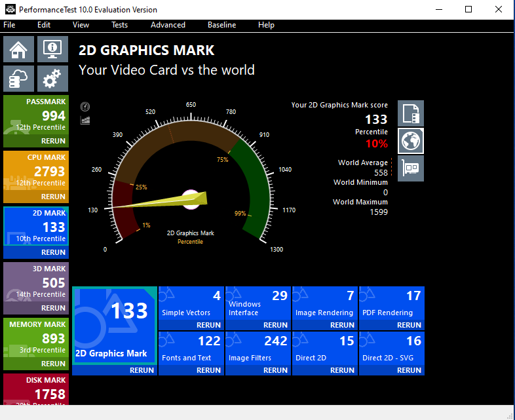Select the world globe comparison icon
This screenshot has width=515, height=420.
(411, 141)
